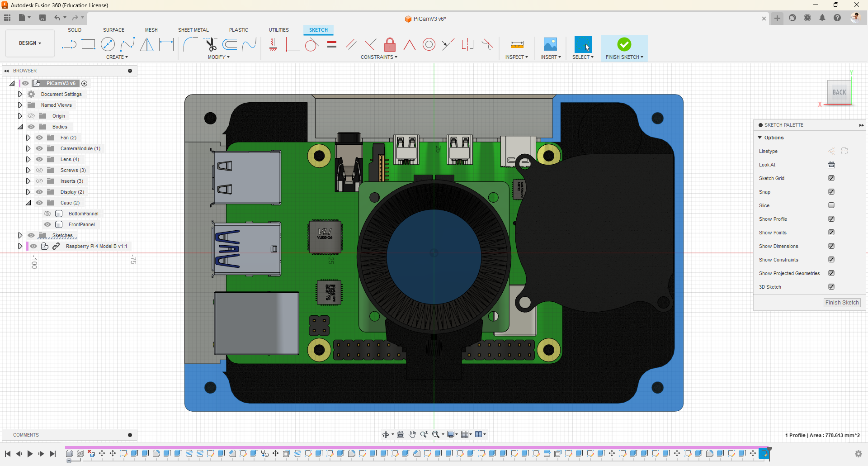Switch to the SOLID tab
The height and width of the screenshot is (466, 868).
pyautogui.click(x=75, y=30)
